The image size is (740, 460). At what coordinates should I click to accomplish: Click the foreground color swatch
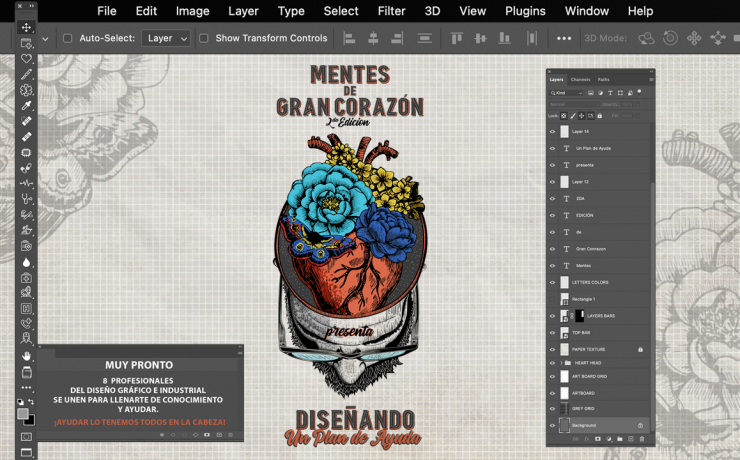pyautogui.click(x=23, y=414)
